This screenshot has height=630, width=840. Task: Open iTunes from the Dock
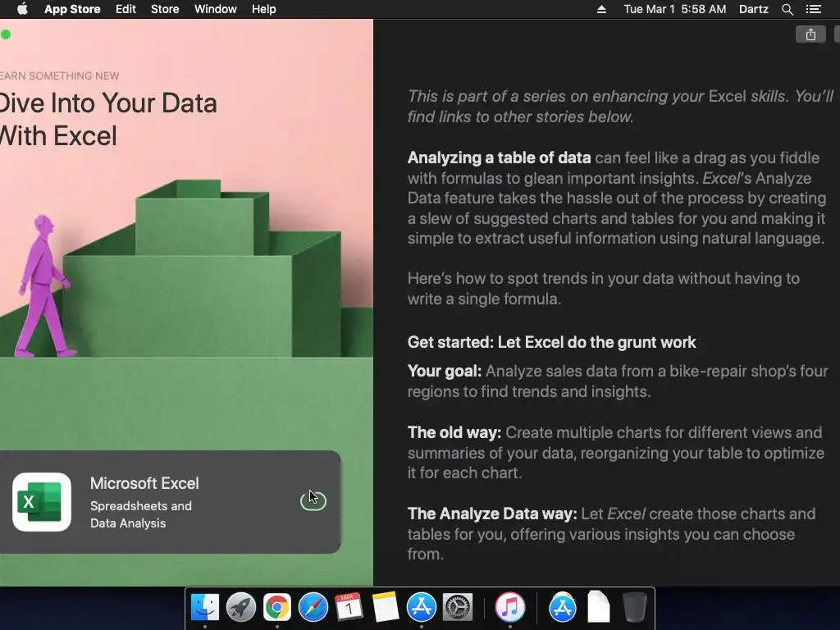[510, 607]
